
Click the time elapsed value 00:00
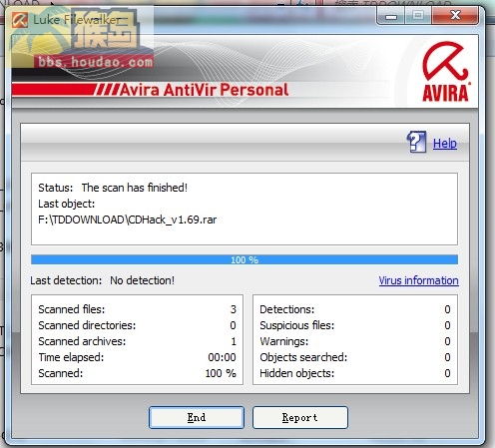222,357
